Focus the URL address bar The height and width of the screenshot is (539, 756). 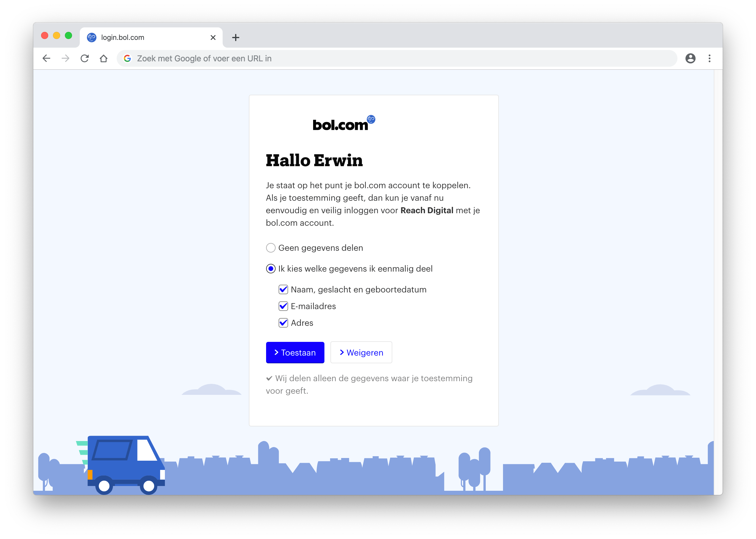coord(396,58)
